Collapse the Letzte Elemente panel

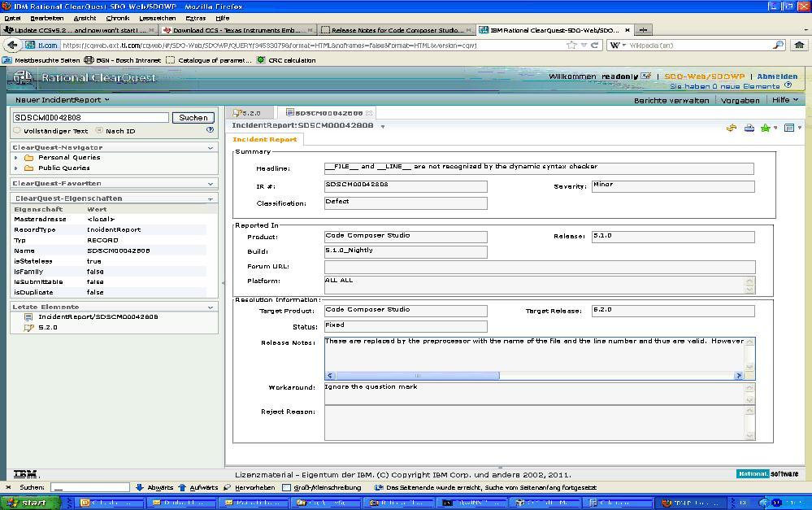tap(211, 307)
